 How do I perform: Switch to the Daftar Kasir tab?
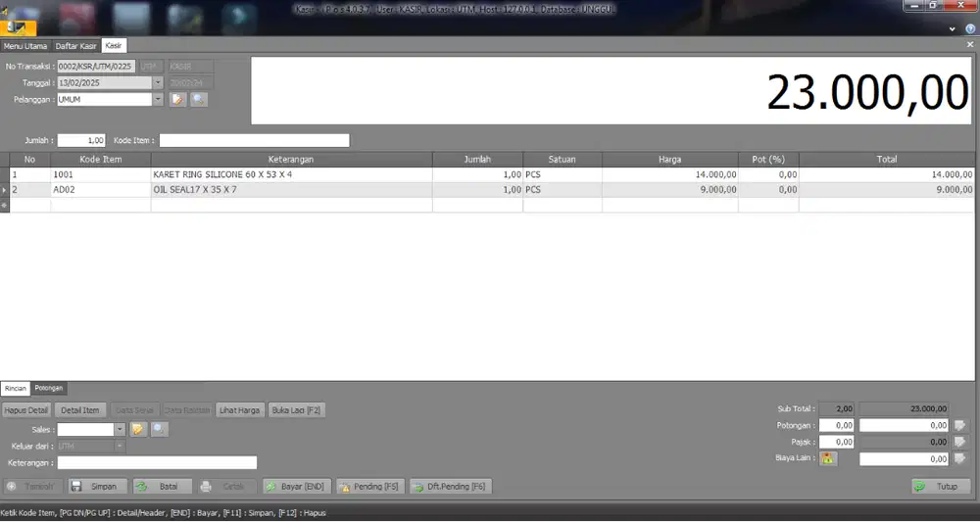coord(74,46)
